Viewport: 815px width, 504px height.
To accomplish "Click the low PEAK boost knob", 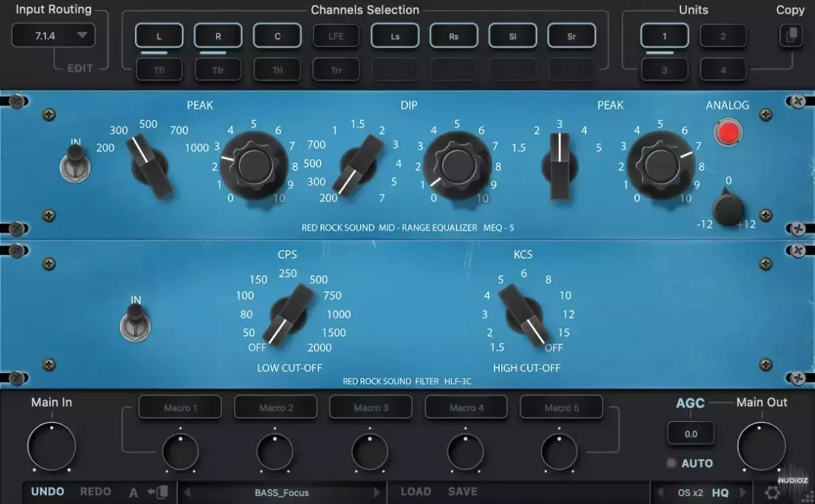I will point(255,165).
